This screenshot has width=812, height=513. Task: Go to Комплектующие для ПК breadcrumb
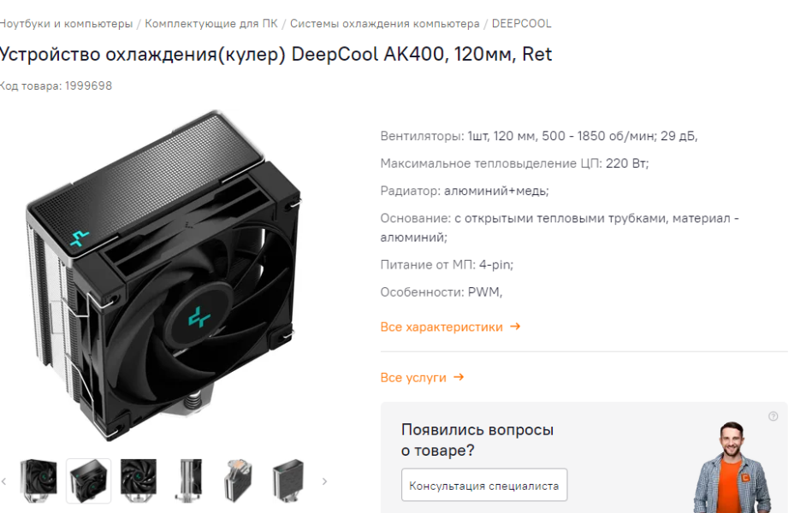pyautogui.click(x=211, y=24)
